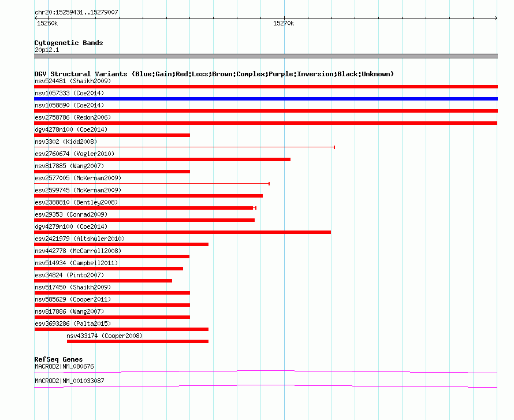Open the nsv442778 (McCarroll2008) label
The height and width of the screenshot is (420, 514).
[x=78, y=251]
